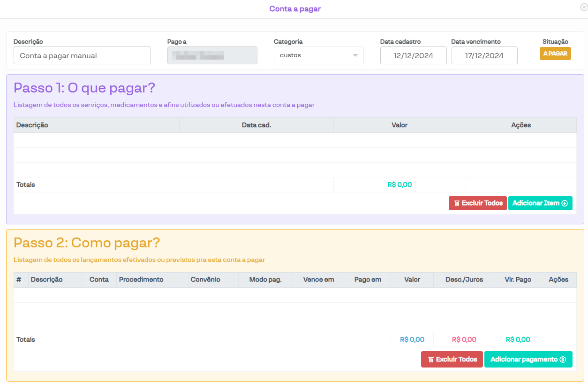Click Excluir Todos trash button in Passo 2

coord(452,359)
